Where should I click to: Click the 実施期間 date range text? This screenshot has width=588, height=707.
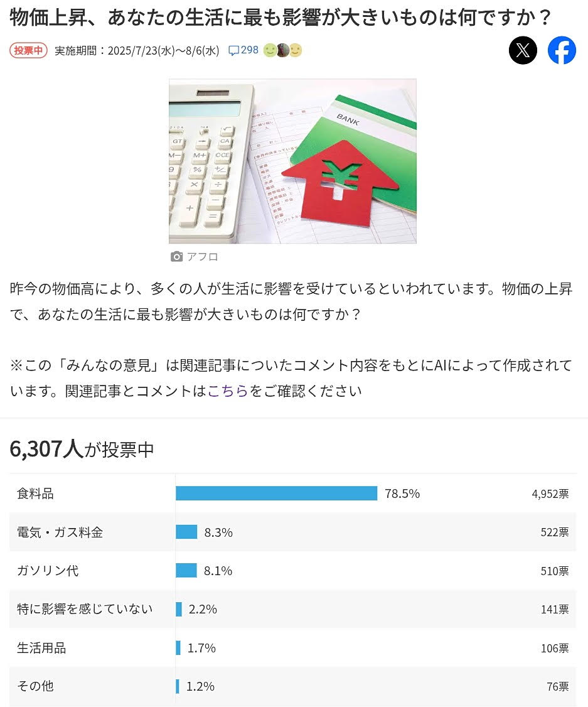137,50
